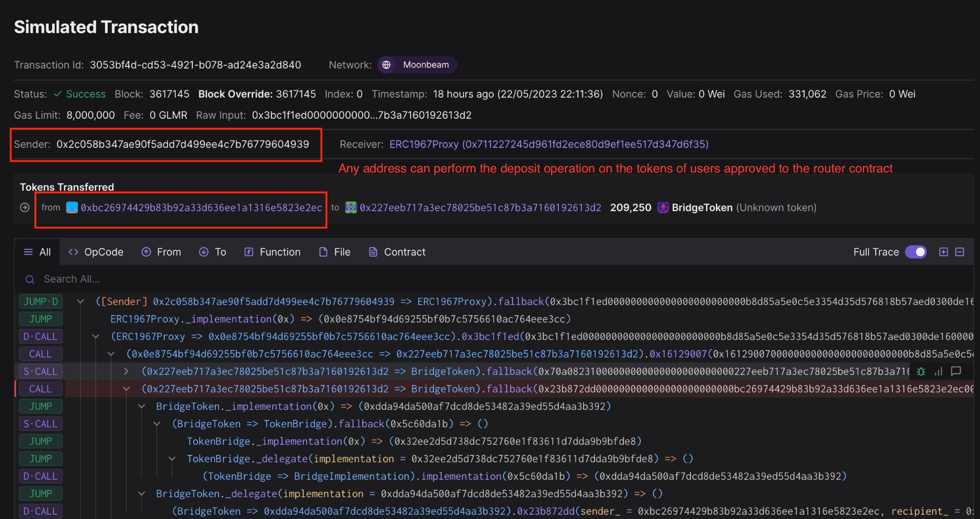The height and width of the screenshot is (519, 980).
Task: Open the ERC1967Proxy receiver address link
Action: [548, 144]
